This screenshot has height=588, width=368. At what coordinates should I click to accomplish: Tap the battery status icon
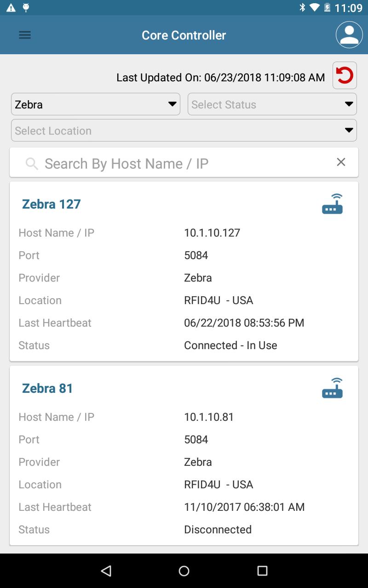(x=328, y=8)
